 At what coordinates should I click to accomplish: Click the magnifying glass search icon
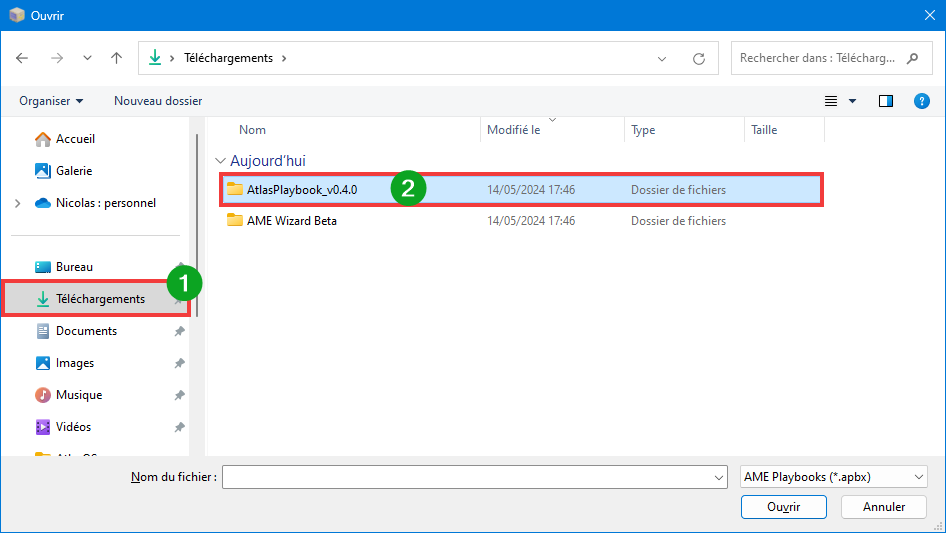(913, 58)
